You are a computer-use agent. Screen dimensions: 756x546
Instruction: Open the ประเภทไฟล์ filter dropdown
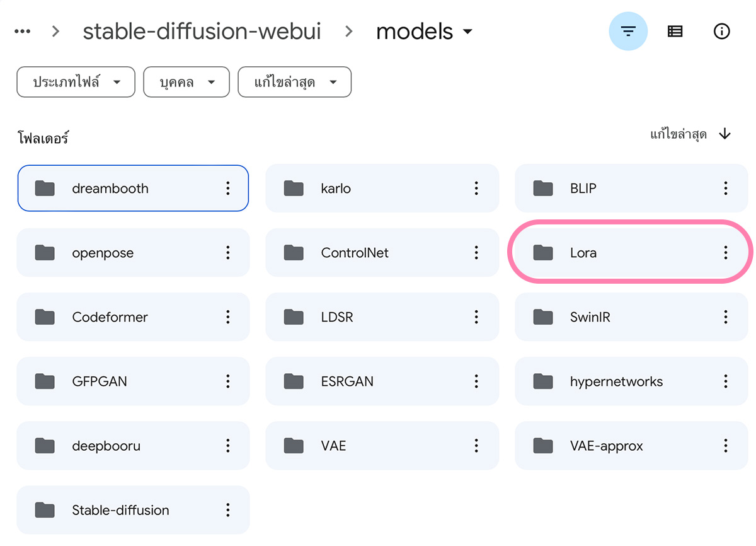coord(76,82)
